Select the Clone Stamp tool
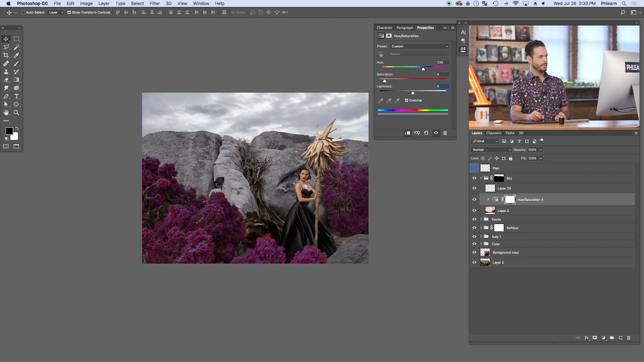 tap(6, 71)
